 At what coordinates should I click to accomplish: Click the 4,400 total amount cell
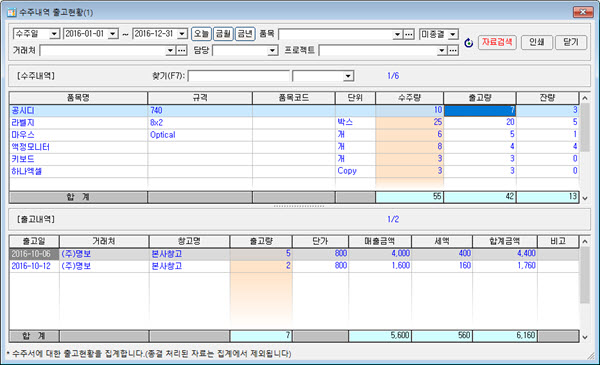tap(505, 254)
